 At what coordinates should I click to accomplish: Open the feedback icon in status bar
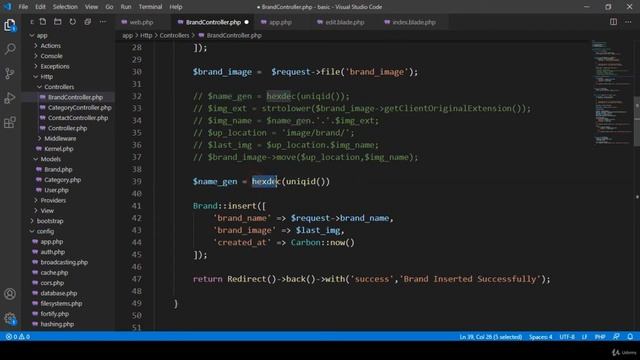(x=616, y=337)
